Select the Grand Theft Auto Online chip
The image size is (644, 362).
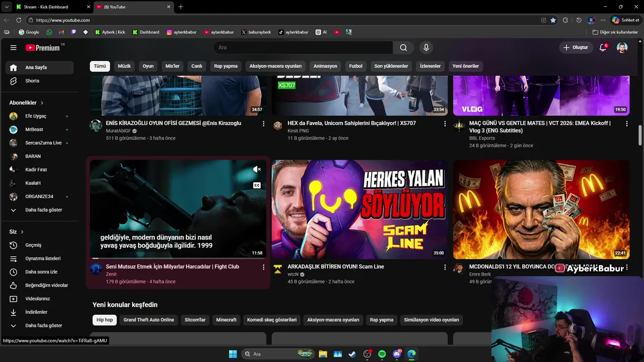pos(149,320)
